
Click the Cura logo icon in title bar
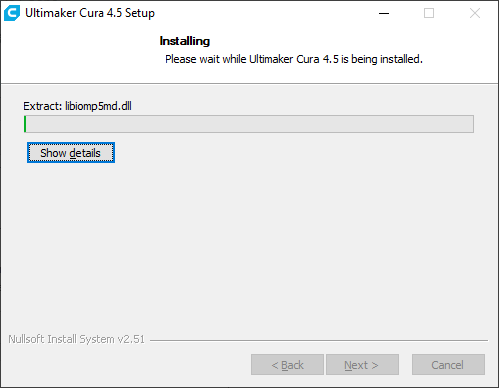[12, 13]
